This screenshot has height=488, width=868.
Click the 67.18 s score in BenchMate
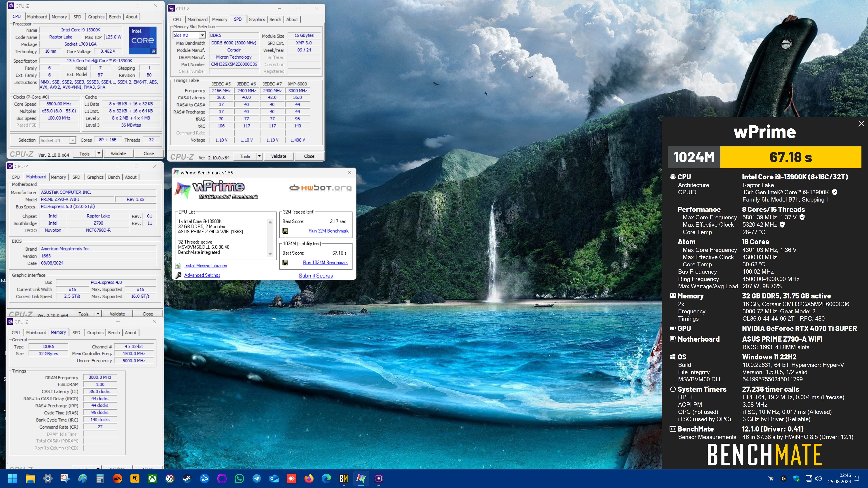[x=790, y=157]
